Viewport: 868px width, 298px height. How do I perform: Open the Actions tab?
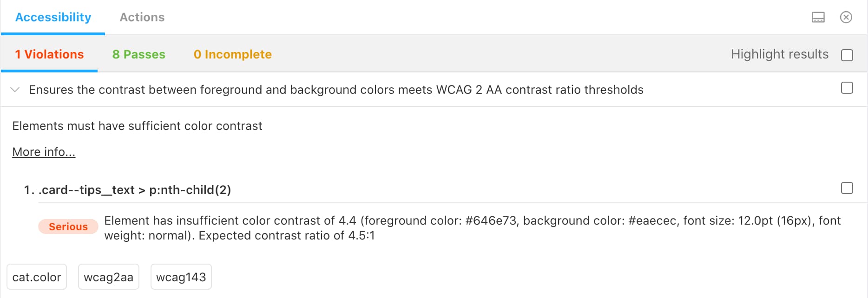[x=142, y=18]
